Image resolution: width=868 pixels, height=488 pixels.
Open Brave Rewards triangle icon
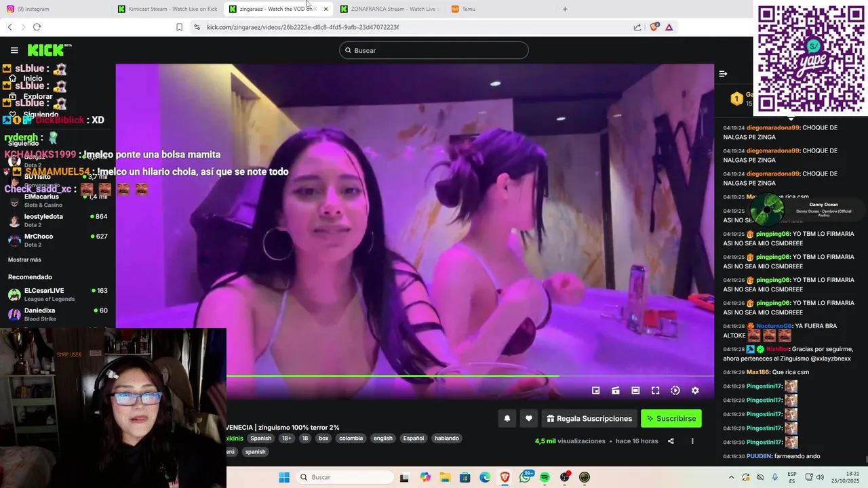point(669,27)
